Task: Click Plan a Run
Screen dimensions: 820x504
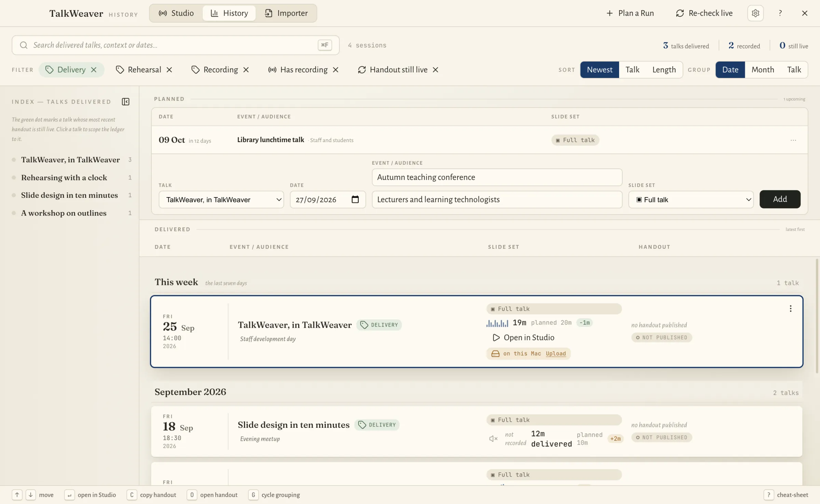Action: click(630, 13)
